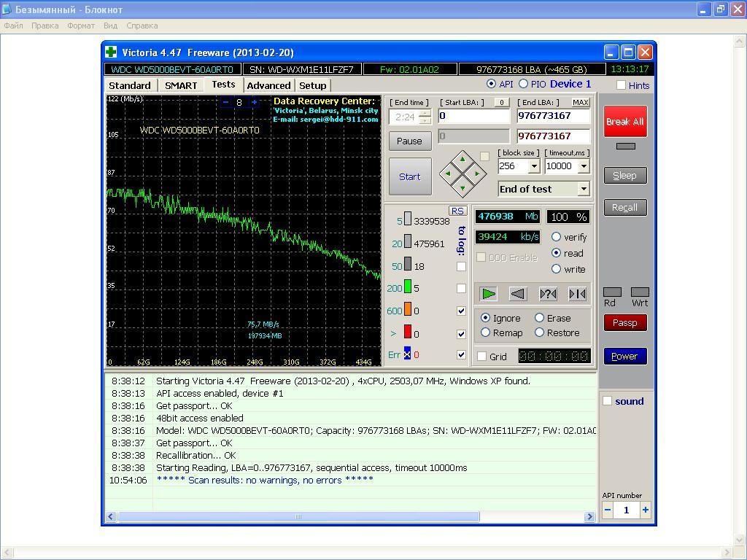Click the reverse scan direction icon
The width and height of the screenshot is (747, 560).
pyautogui.click(x=517, y=294)
